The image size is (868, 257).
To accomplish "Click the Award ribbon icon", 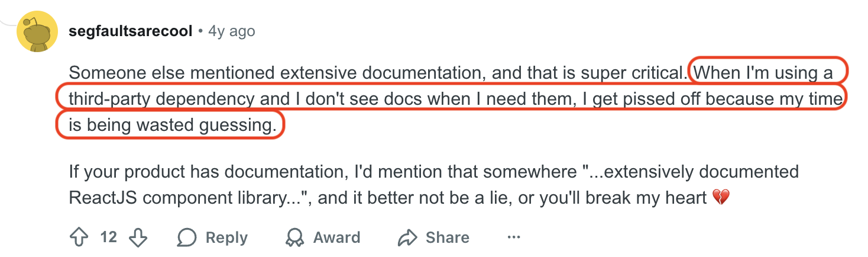I will (x=294, y=238).
